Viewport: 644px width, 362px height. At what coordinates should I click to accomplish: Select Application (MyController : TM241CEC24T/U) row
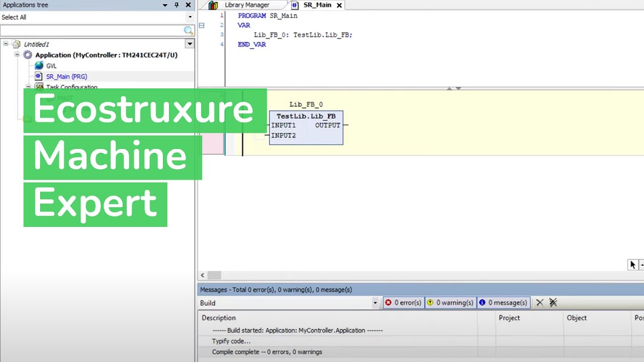click(x=106, y=55)
